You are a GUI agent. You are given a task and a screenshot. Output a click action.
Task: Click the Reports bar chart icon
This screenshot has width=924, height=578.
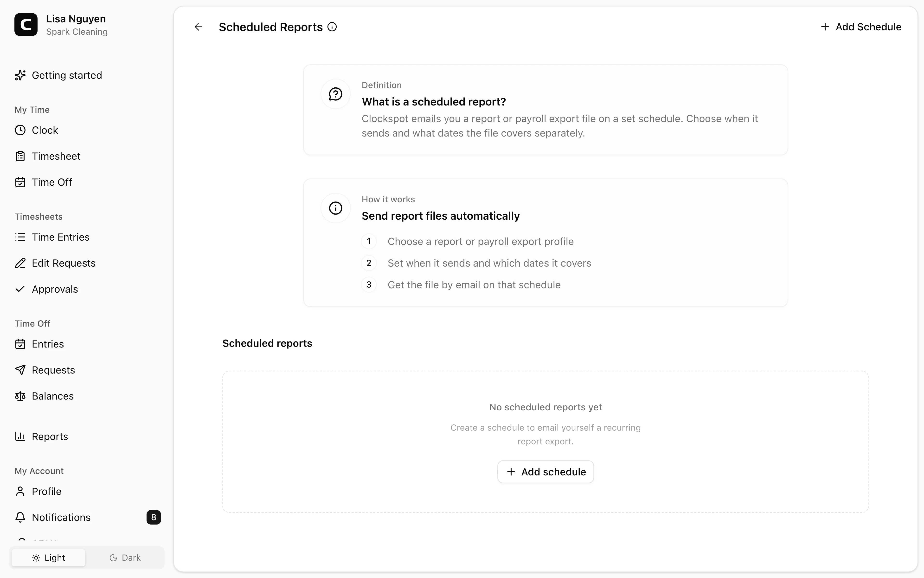tap(20, 437)
